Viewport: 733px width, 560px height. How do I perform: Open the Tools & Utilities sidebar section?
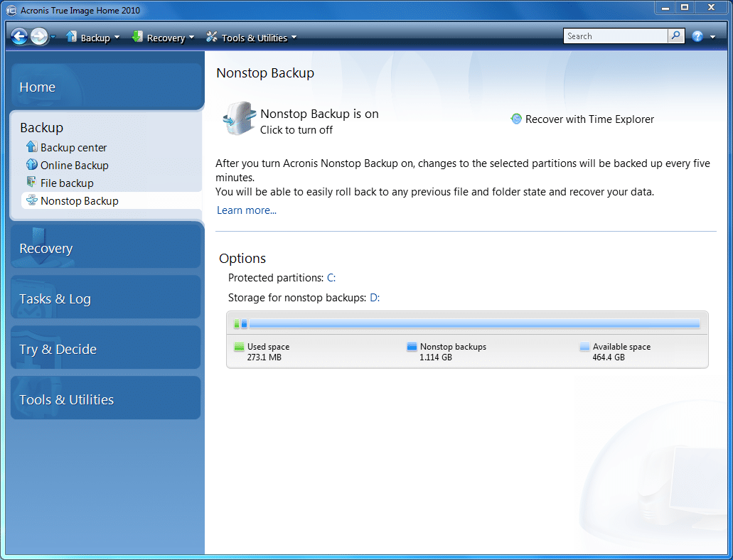[106, 399]
